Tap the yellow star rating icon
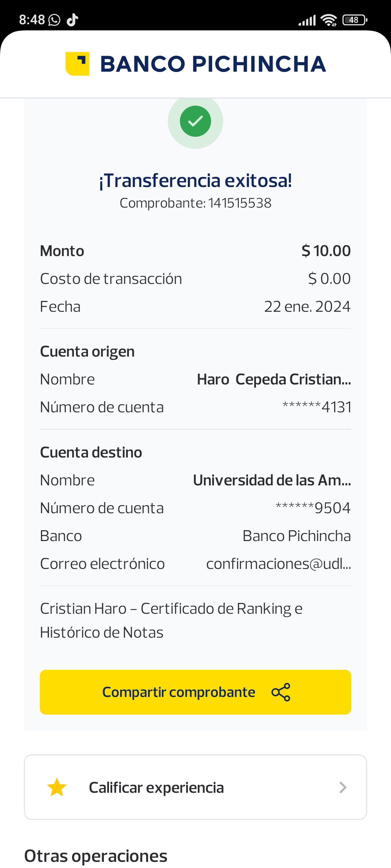Viewport: 391px width, 868px height. coord(57,787)
